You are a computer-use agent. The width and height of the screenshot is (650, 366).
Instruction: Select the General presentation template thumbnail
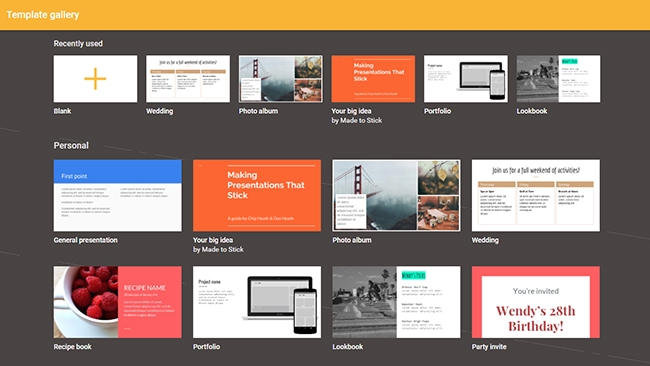point(118,196)
